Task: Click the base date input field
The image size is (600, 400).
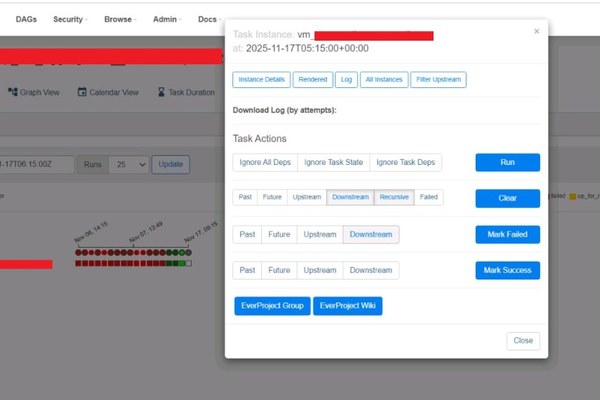Action: tap(36, 165)
